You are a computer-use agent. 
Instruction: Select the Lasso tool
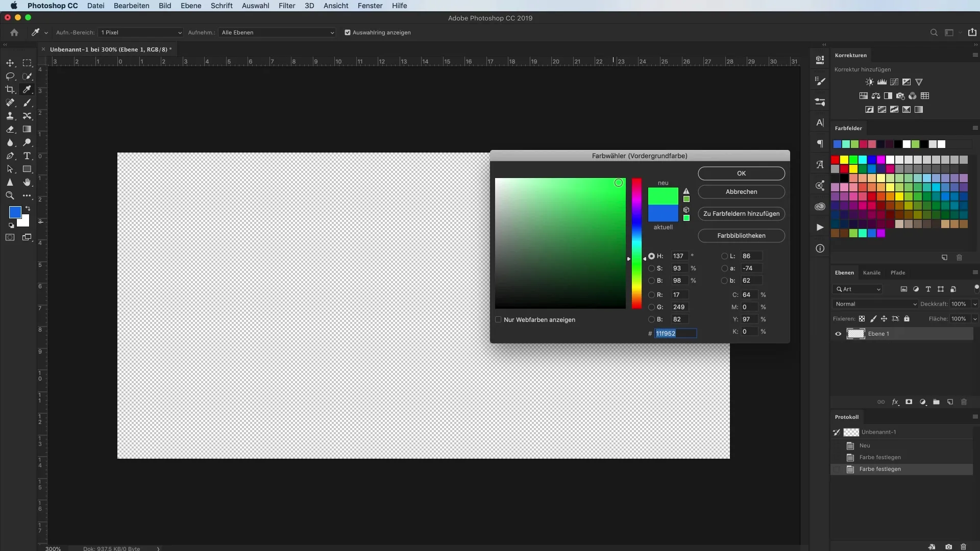point(10,76)
